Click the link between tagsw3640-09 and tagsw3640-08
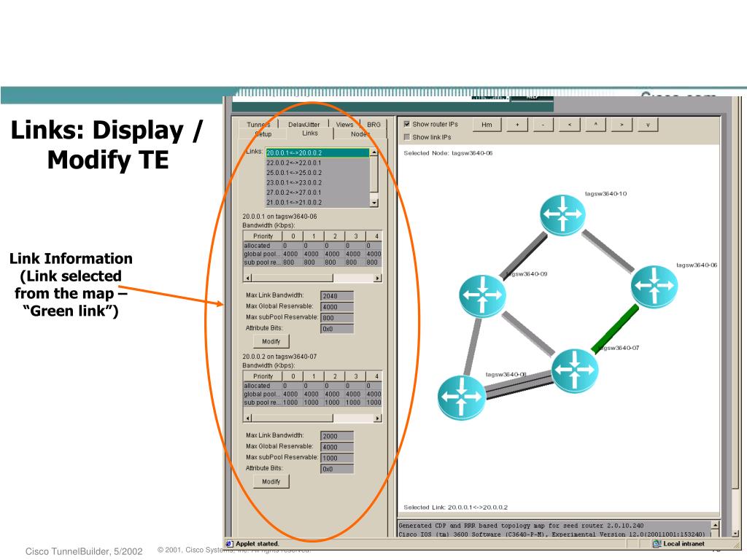 pos(471,346)
